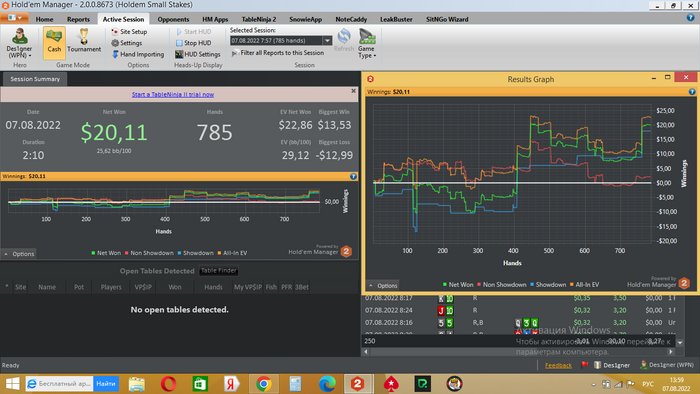Screen dimensions: 700x394
Task: Open HUD Settings
Action: [198, 54]
